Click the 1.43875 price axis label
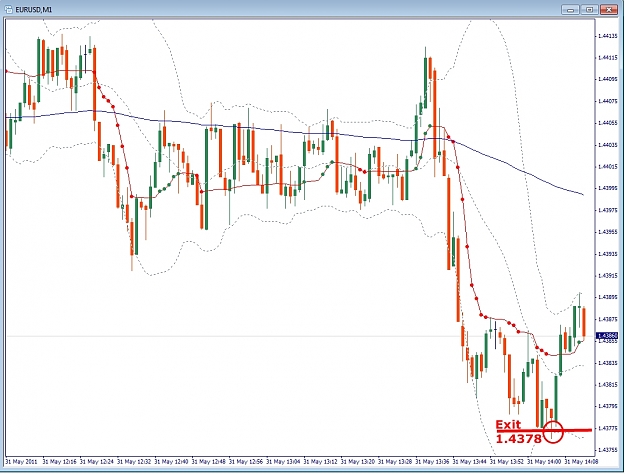This screenshot has width=625, height=474. [x=608, y=319]
